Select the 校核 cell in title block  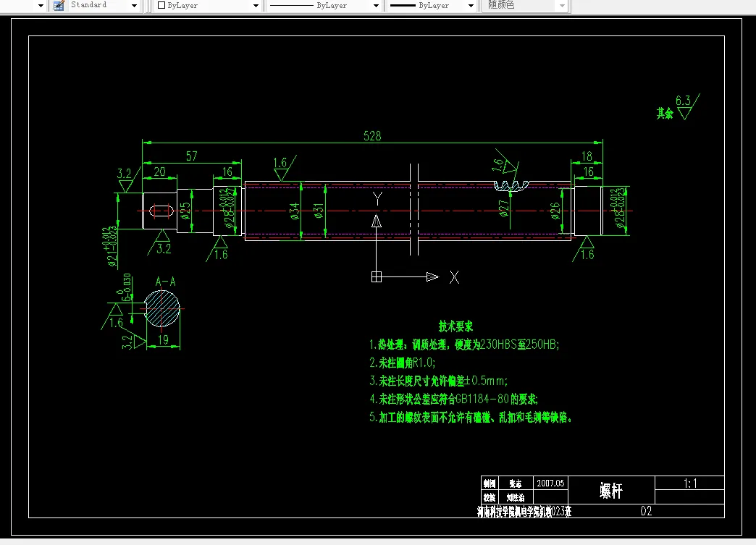coord(490,497)
